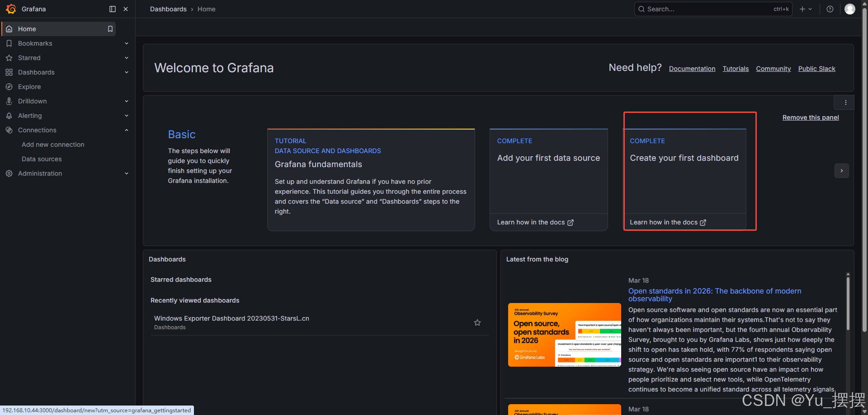Viewport: 868px width, 415px height.
Task: Click the Dashboards grid icon in sidebar
Action: 9,72
